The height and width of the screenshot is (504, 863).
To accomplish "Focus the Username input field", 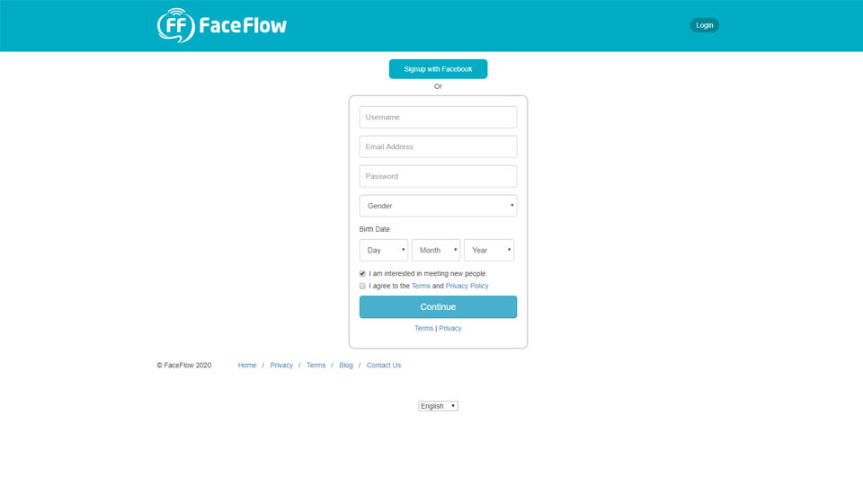I will pos(438,117).
